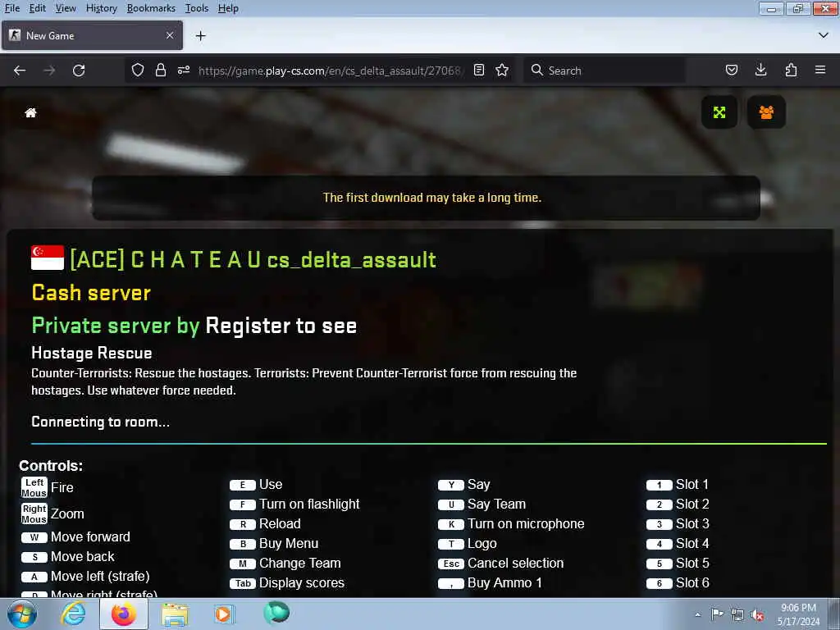The image size is (840, 630).
Task: Open the Extensions puzzle icon
Action: pyautogui.click(x=791, y=71)
